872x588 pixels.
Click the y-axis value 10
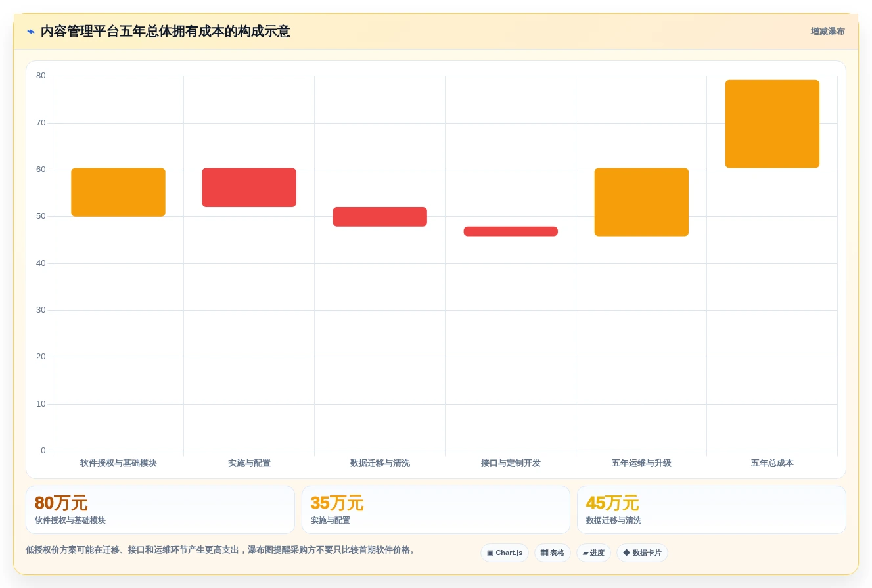click(x=41, y=404)
